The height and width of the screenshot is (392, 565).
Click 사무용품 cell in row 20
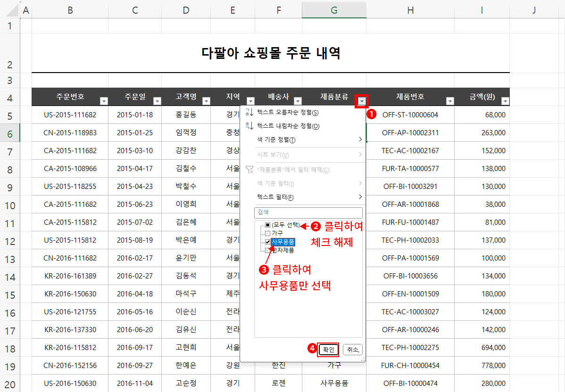point(334,384)
